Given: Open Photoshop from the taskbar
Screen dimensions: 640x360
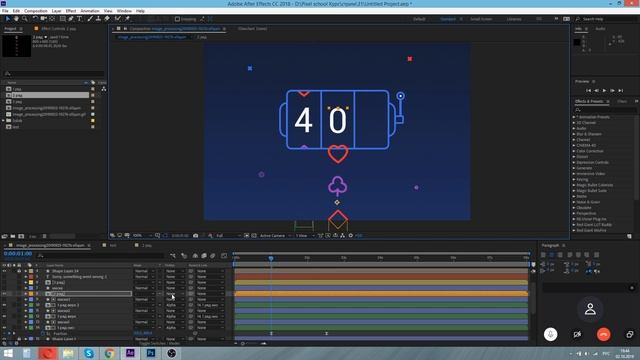Looking at the screenshot, I should tap(151, 353).
